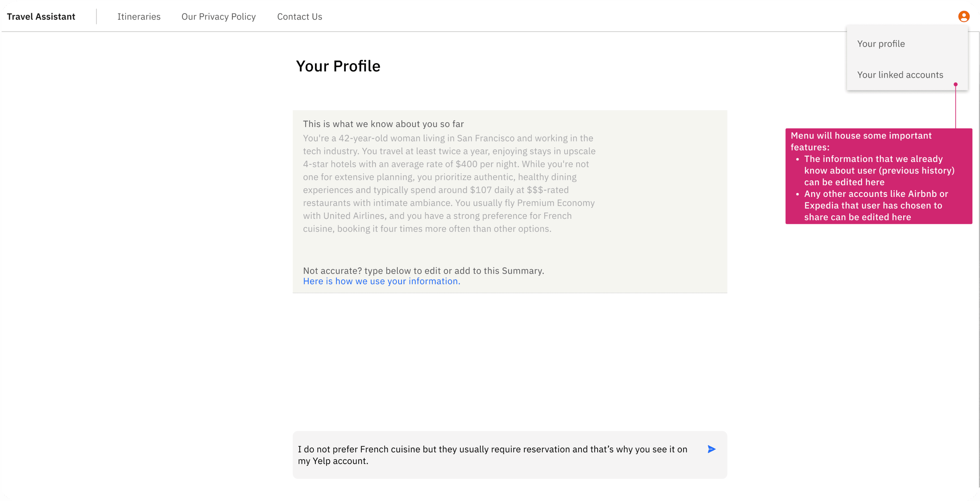Click the orange user avatar icon
The width and height of the screenshot is (980, 501).
(963, 16)
